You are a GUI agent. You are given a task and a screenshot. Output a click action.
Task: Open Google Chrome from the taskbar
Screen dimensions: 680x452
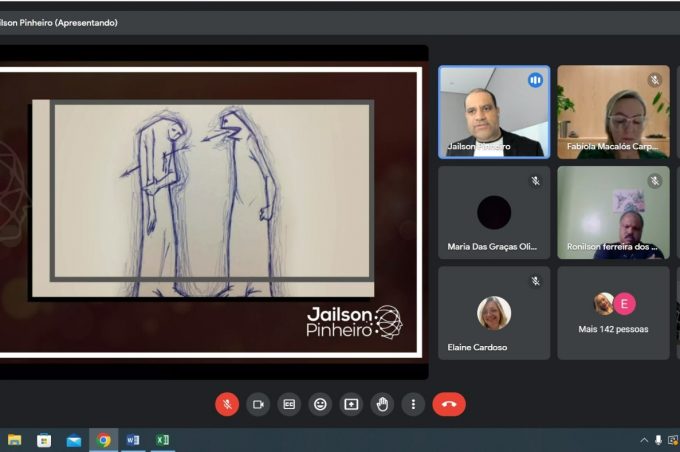(103, 440)
